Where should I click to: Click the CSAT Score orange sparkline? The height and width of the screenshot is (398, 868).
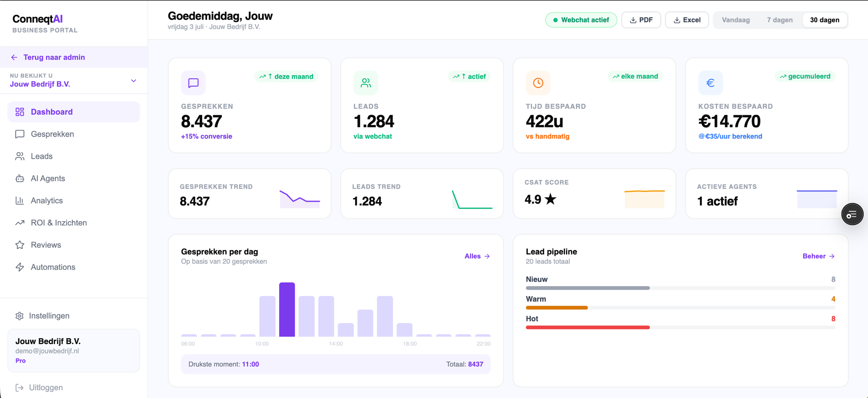(644, 199)
